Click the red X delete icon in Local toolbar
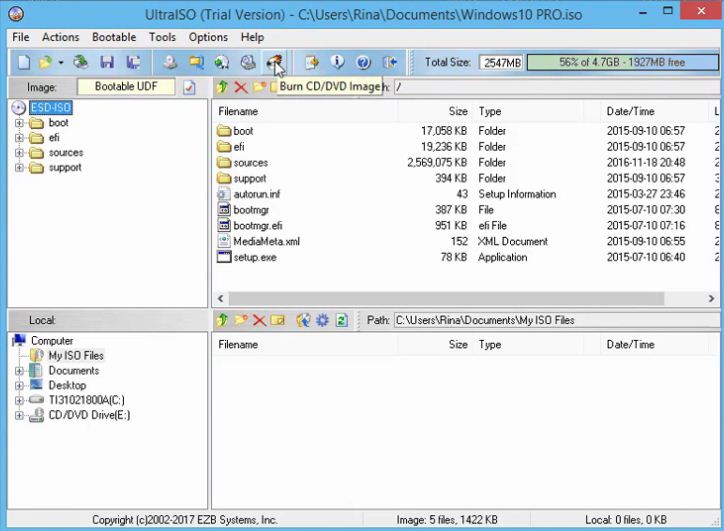Image resolution: width=724 pixels, height=531 pixels. pos(259,320)
